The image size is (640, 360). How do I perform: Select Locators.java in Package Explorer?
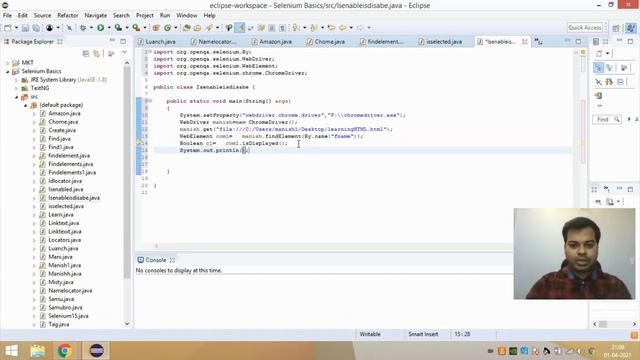coord(64,240)
